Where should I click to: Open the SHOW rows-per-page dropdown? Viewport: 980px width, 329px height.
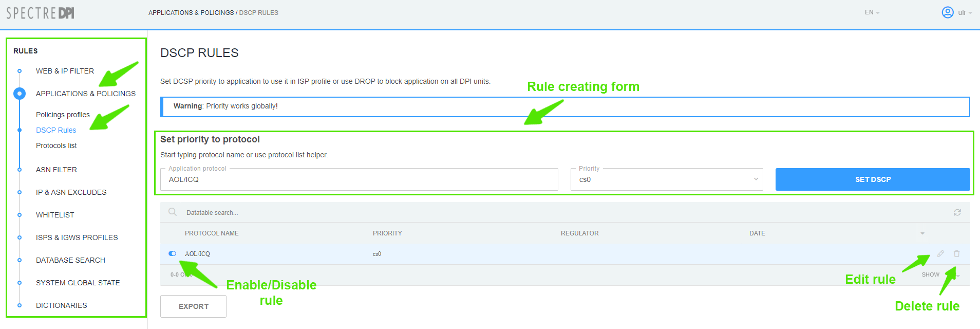pyautogui.click(x=940, y=275)
